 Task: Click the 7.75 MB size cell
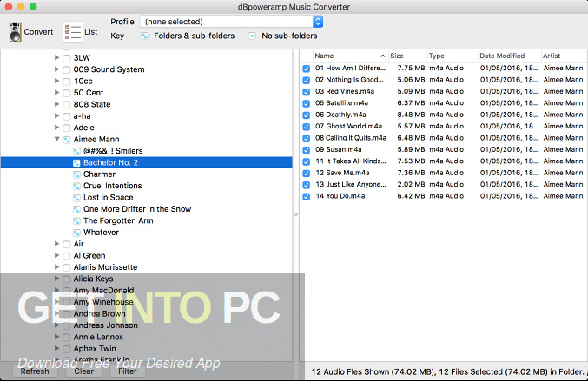pyautogui.click(x=411, y=69)
